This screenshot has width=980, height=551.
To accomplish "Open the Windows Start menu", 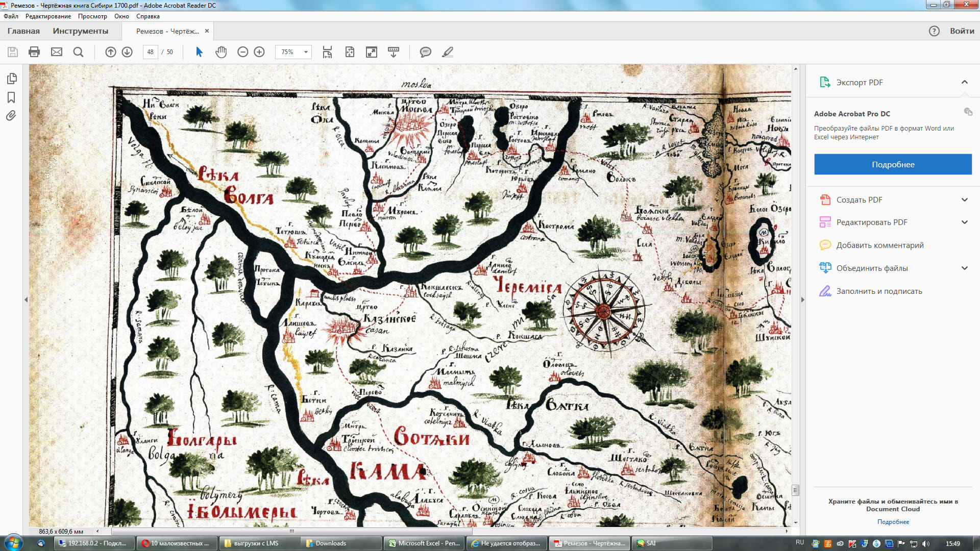I will click(13, 543).
